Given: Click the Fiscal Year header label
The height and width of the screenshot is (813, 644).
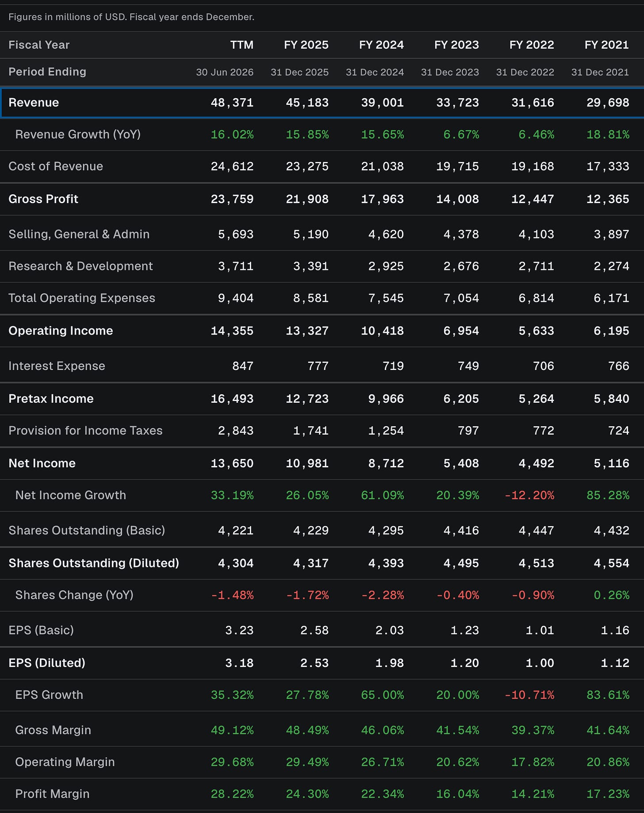Looking at the screenshot, I should [x=39, y=45].
